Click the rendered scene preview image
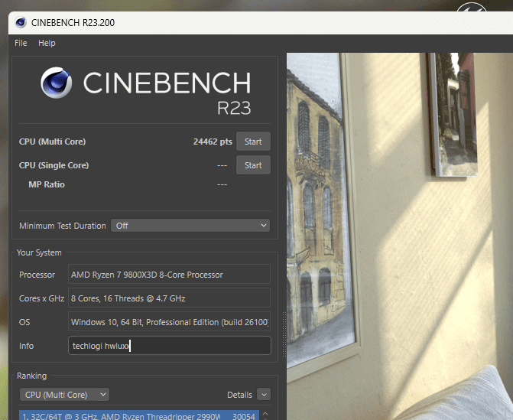The height and width of the screenshot is (420, 513). click(x=400, y=236)
